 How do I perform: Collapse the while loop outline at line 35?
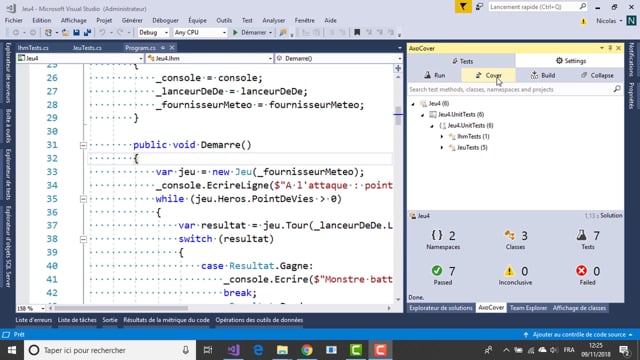(x=83, y=199)
